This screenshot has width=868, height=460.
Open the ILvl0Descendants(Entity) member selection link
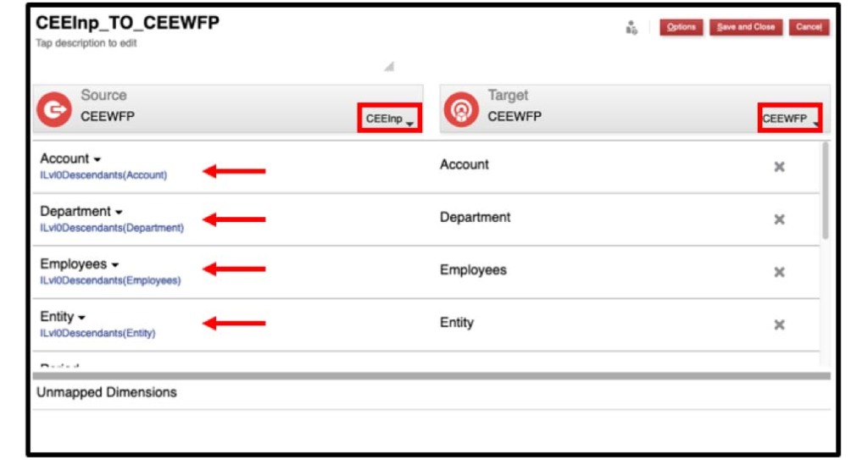pyautogui.click(x=97, y=333)
